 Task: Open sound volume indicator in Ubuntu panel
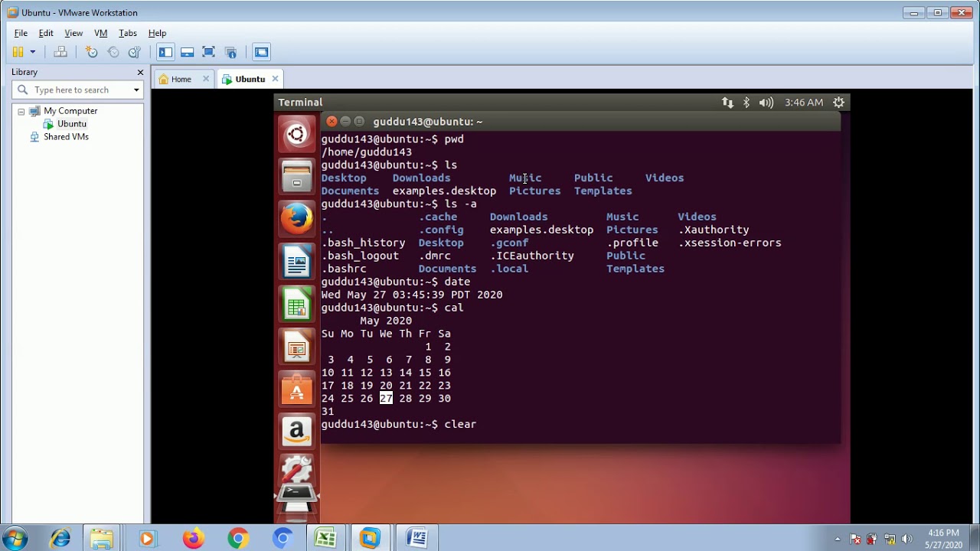click(x=766, y=102)
